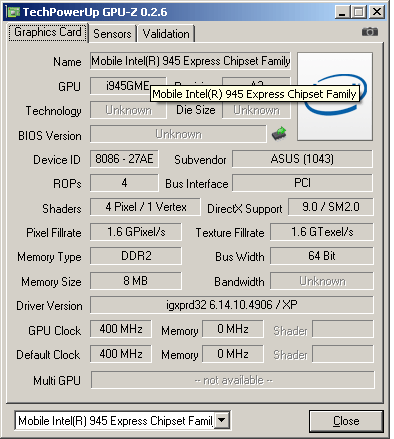394x439 pixels.
Task: Click the Driver Version value igxprd32
Action: (232, 305)
